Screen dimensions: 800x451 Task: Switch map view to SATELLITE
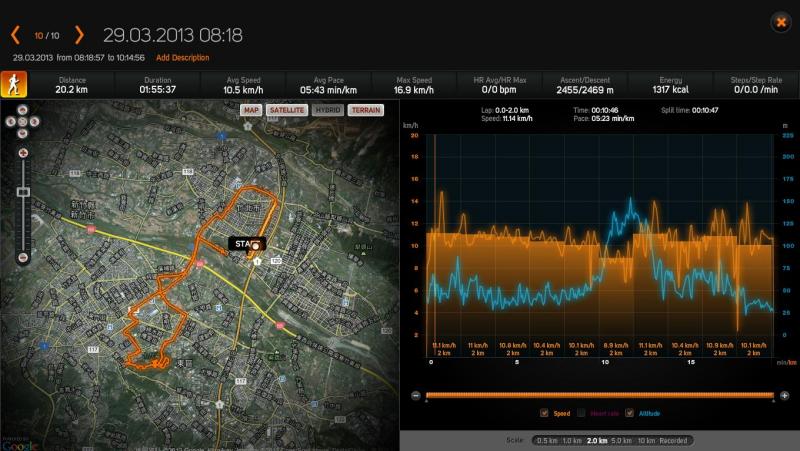tap(287, 110)
